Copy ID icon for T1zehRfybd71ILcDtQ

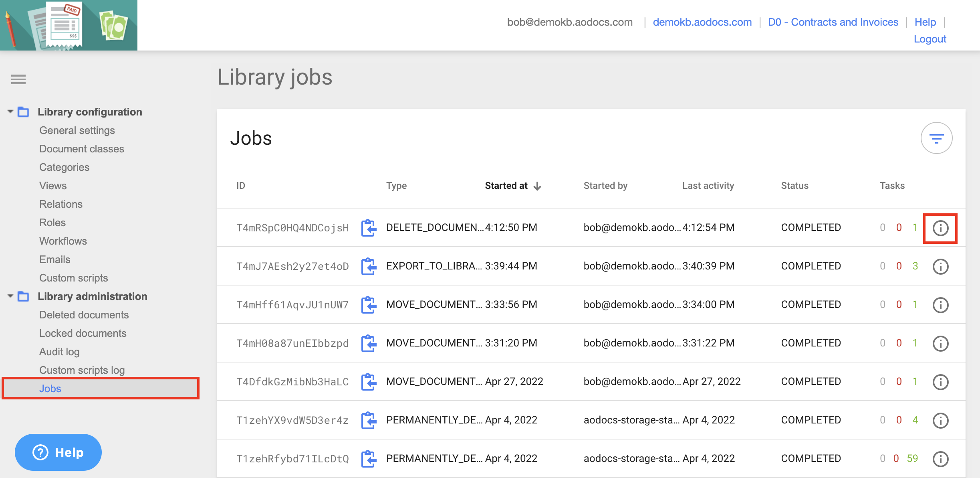tap(369, 459)
